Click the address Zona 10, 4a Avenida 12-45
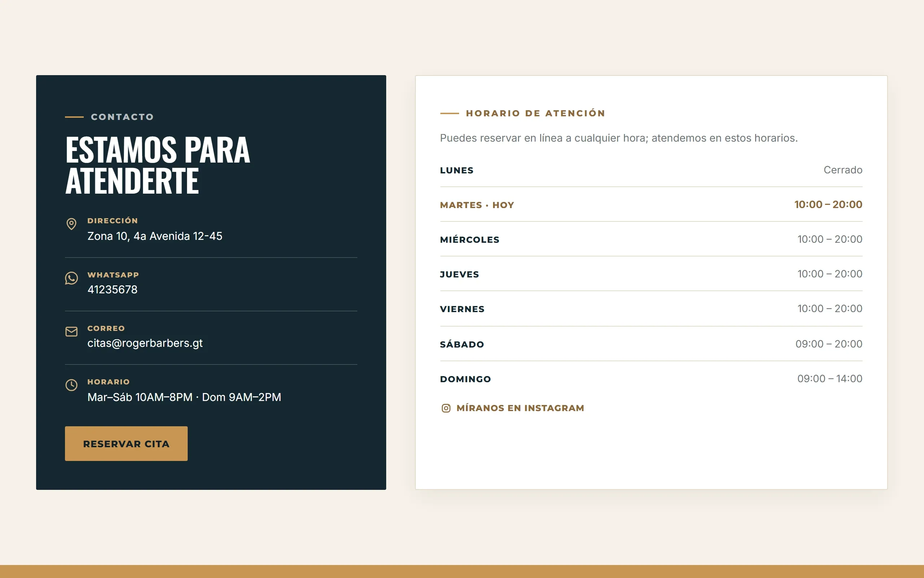The height and width of the screenshot is (578, 924). click(154, 236)
